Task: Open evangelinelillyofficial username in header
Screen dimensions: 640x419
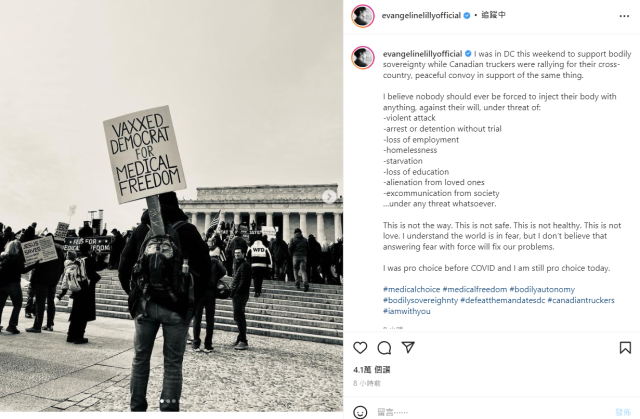Action: tap(421, 16)
